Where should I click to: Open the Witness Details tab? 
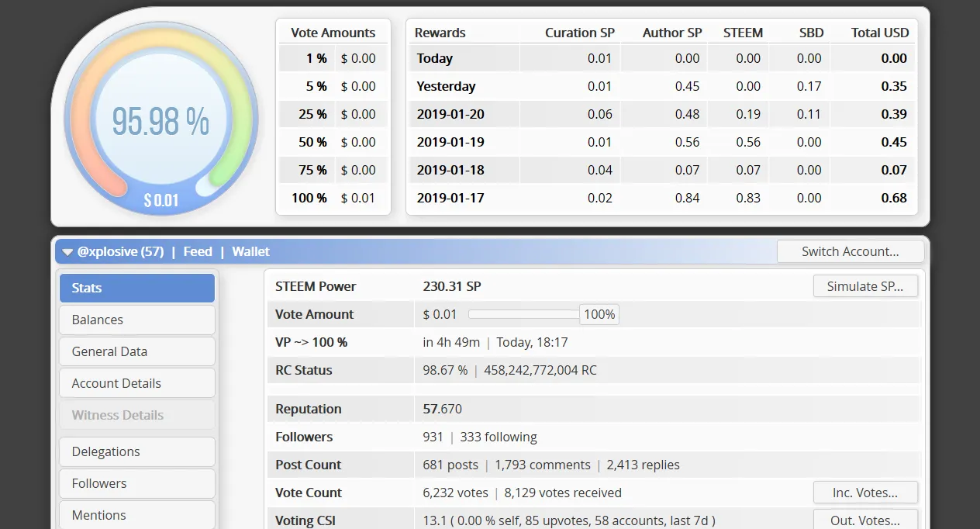tap(137, 415)
